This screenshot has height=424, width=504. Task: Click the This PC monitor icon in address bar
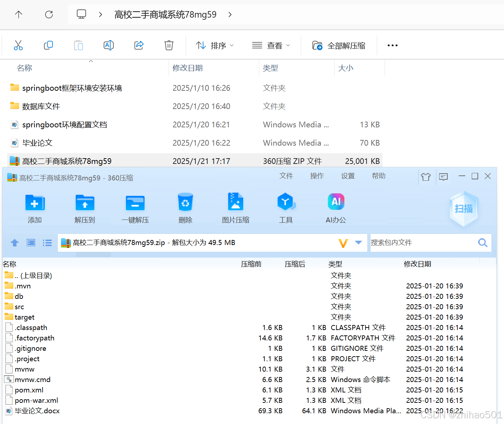click(81, 14)
